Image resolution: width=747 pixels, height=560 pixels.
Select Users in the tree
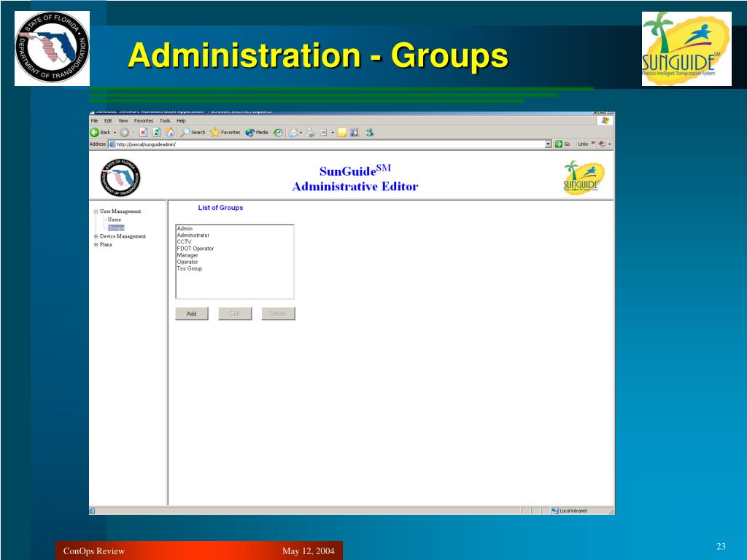pyautogui.click(x=115, y=220)
